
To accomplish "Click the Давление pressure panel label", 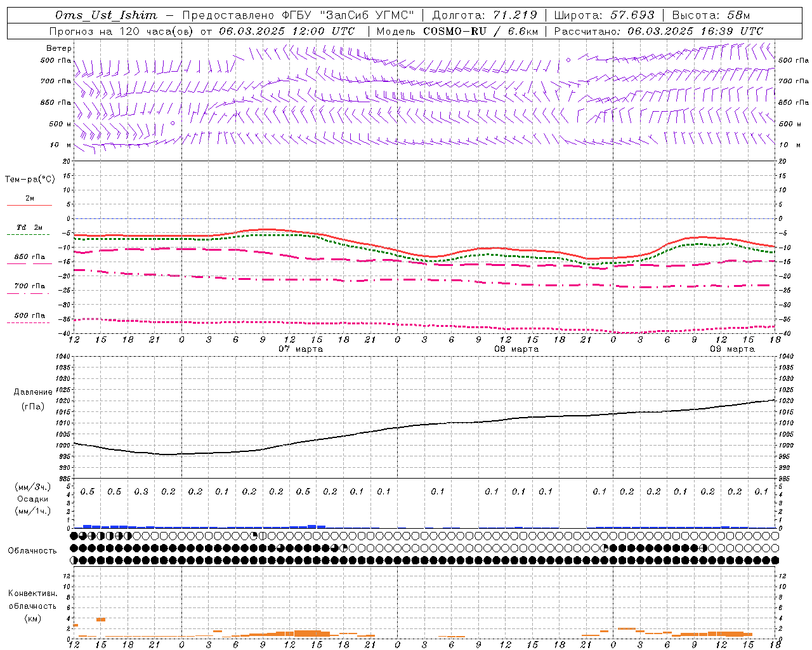I will pos(33,392).
